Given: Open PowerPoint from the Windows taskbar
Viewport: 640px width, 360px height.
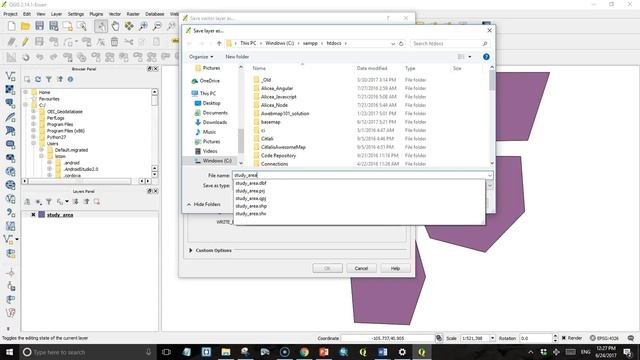Looking at the screenshot, I should pos(324,352).
